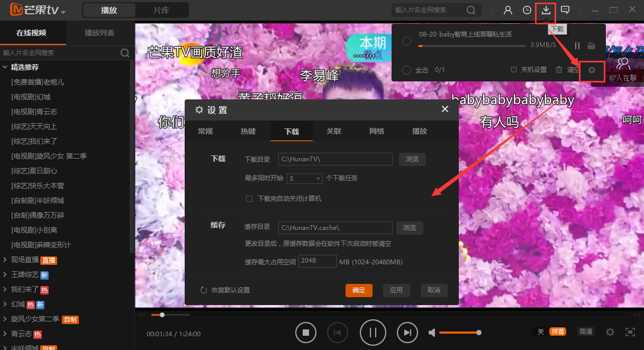
Task: Enter fullscreen mode from the player bar
Action: click(630, 332)
